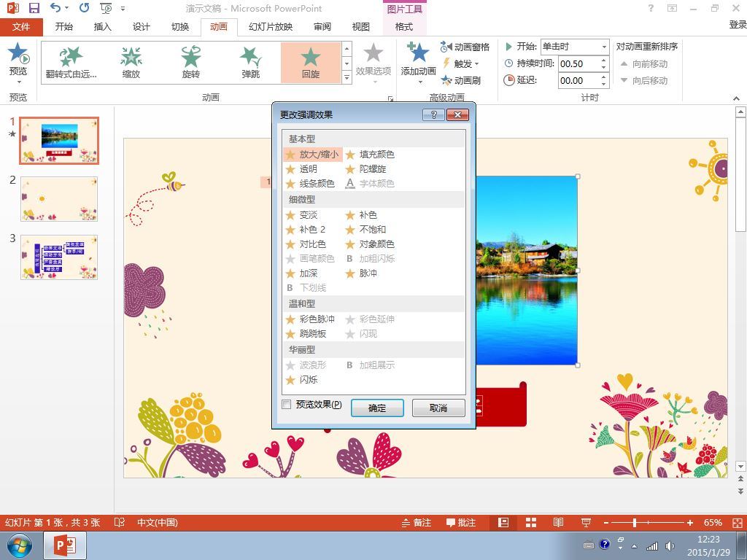This screenshot has height=560, width=747.
Task: Choose 跷跷板 emphasis effect
Action: 306,334
